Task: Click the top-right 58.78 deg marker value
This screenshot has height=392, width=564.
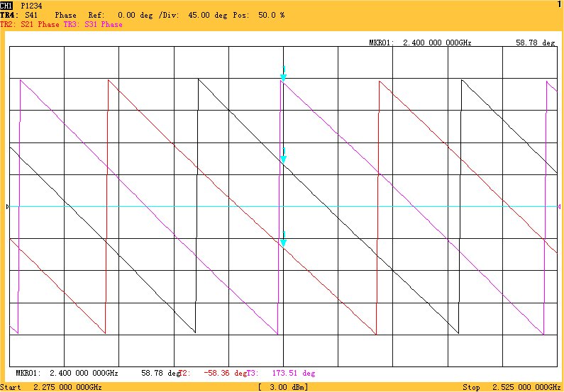Action: coord(535,43)
